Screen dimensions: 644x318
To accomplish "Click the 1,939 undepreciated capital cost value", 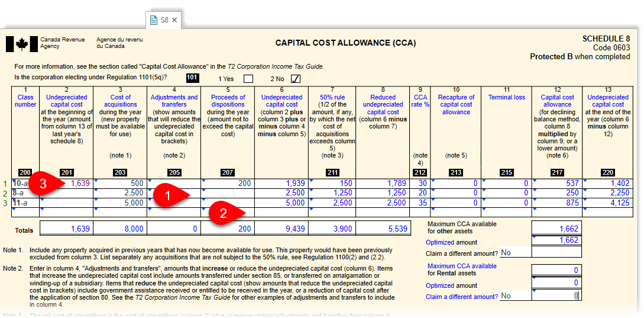I will coord(281,184).
